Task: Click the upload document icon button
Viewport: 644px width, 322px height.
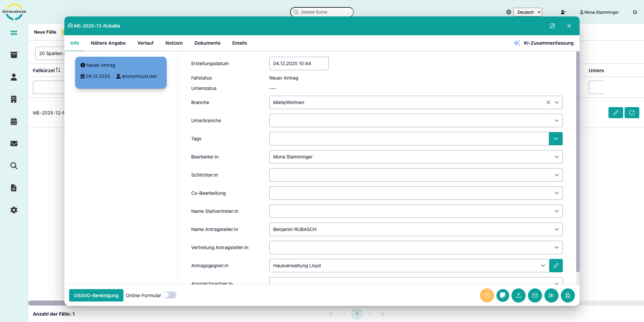Action: pos(519,295)
